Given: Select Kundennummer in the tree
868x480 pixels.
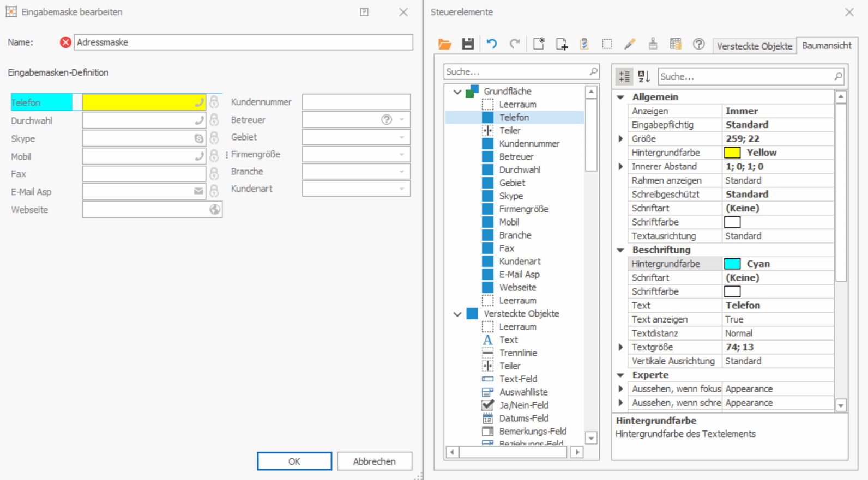Looking at the screenshot, I should coord(529,144).
